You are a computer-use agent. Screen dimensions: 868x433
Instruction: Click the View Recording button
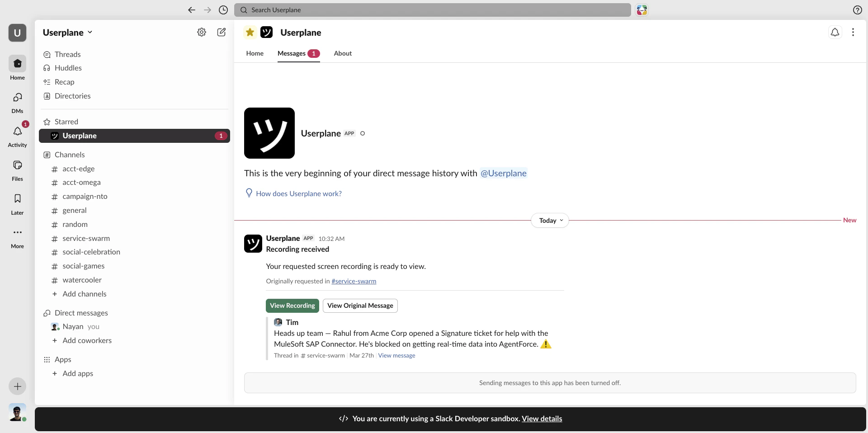pyautogui.click(x=292, y=306)
